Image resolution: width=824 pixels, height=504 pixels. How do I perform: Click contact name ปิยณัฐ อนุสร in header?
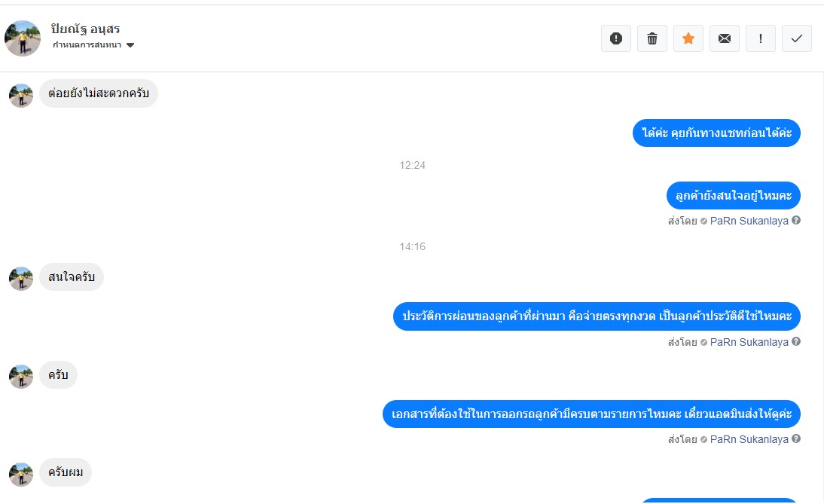pyautogui.click(x=85, y=29)
